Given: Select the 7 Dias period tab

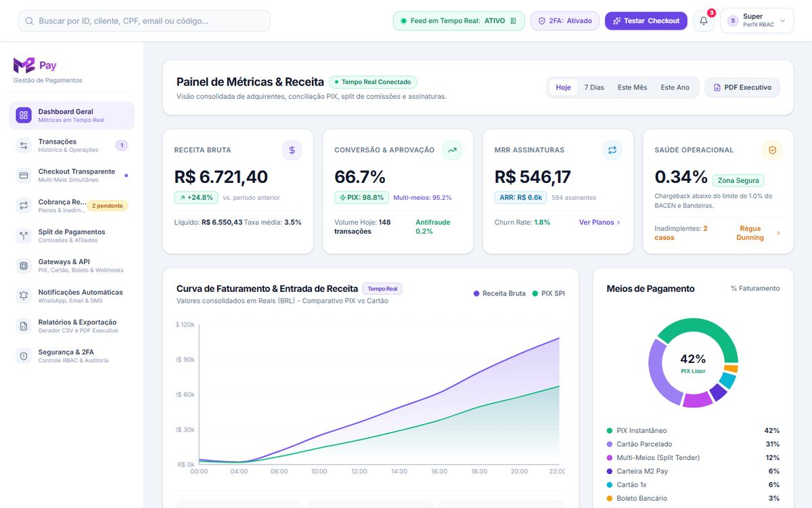Looking at the screenshot, I should pyautogui.click(x=594, y=87).
